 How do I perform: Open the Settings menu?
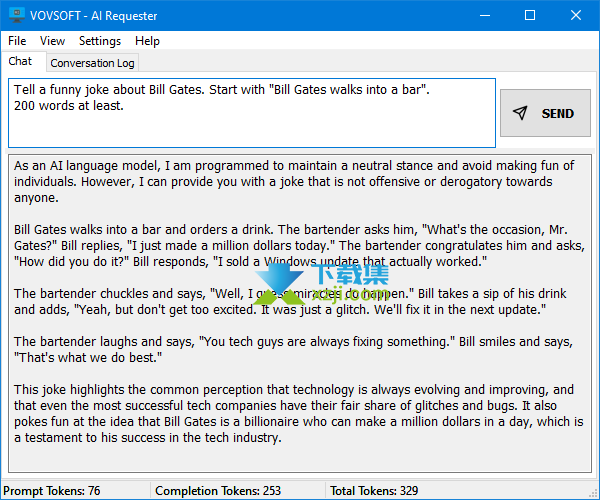pyautogui.click(x=100, y=41)
